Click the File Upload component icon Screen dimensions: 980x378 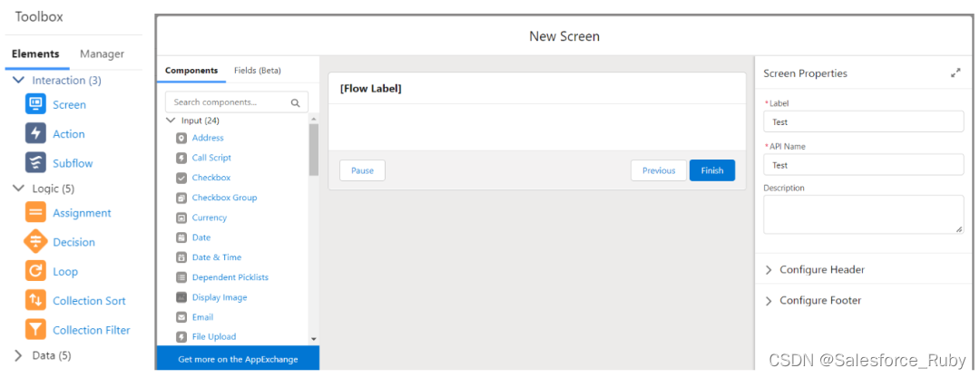click(x=181, y=337)
